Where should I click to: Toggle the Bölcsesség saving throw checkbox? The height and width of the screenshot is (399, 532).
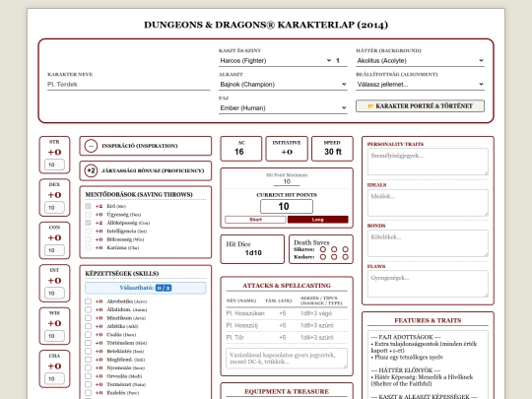pyautogui.click(x=89, y=239)
